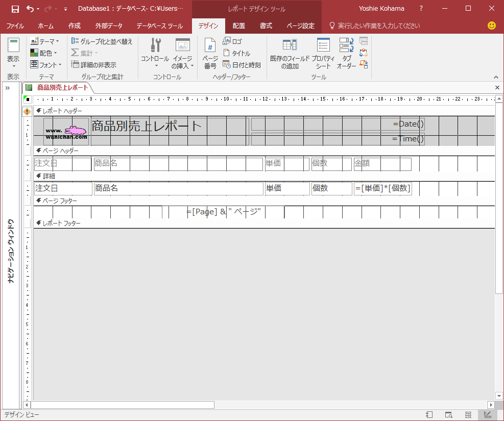Insert a ロゴ into the header

pos(232,41)
